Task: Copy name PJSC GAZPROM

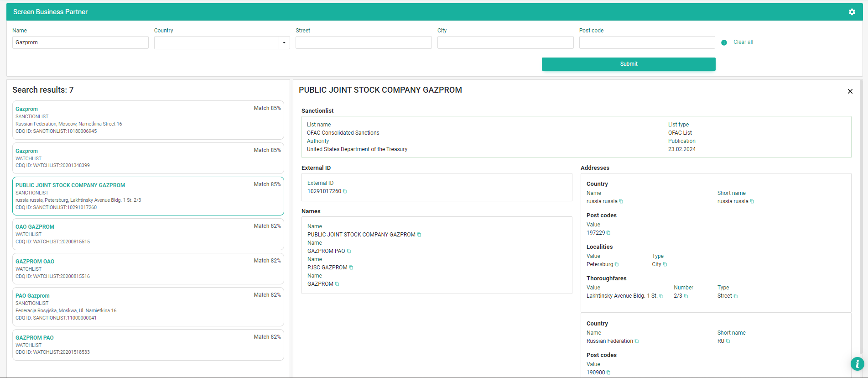Action: pyautogui.click(x=351, y=268)
